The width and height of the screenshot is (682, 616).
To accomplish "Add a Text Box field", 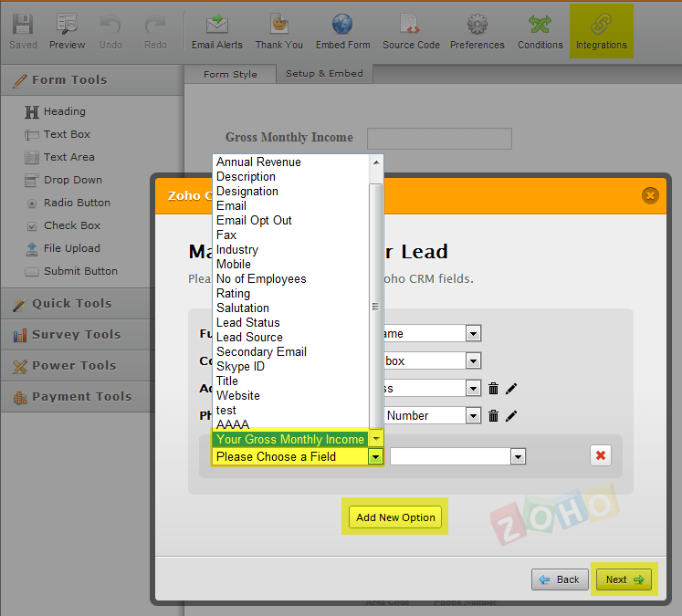I will 58,134.
